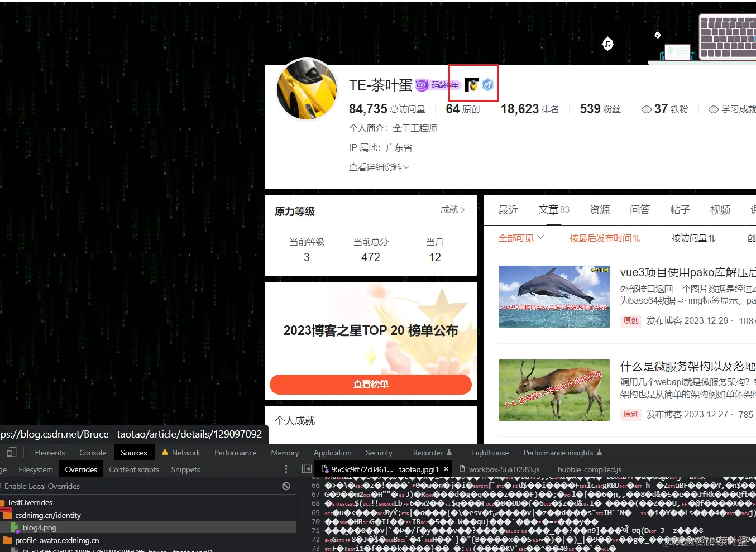Viewport: 756px width, 552px height.
Task: Click the blue male gender badge
Action: point(488,85)
